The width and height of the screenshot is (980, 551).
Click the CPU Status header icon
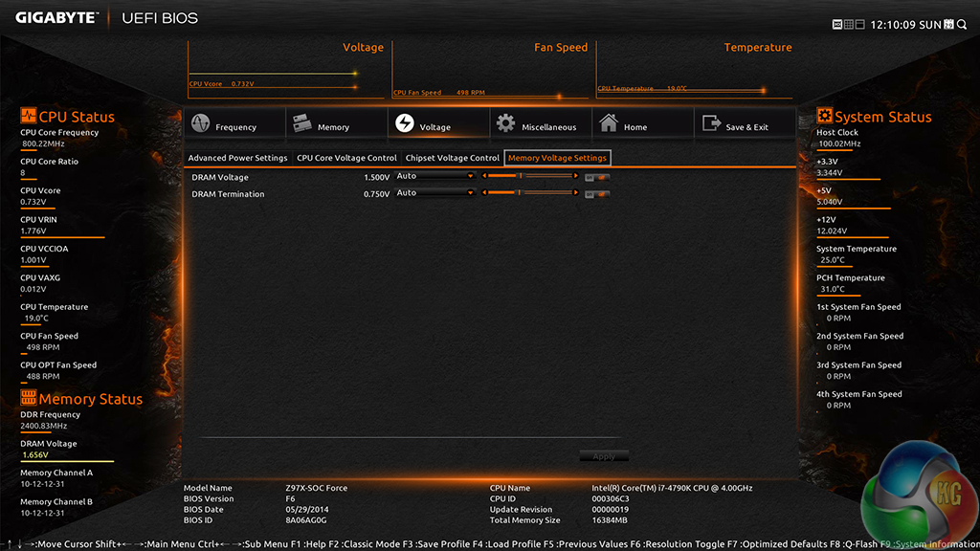coord(28,116)
